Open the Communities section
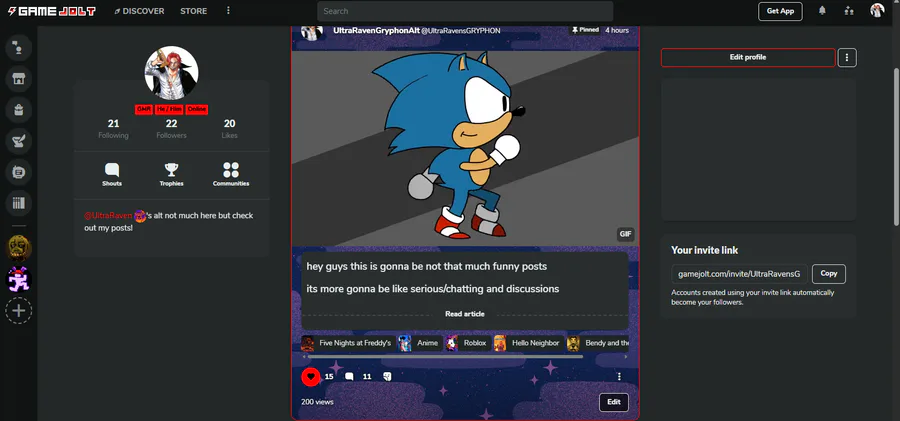This screenshot has height=421, width=900. click(x=231, y=175)
